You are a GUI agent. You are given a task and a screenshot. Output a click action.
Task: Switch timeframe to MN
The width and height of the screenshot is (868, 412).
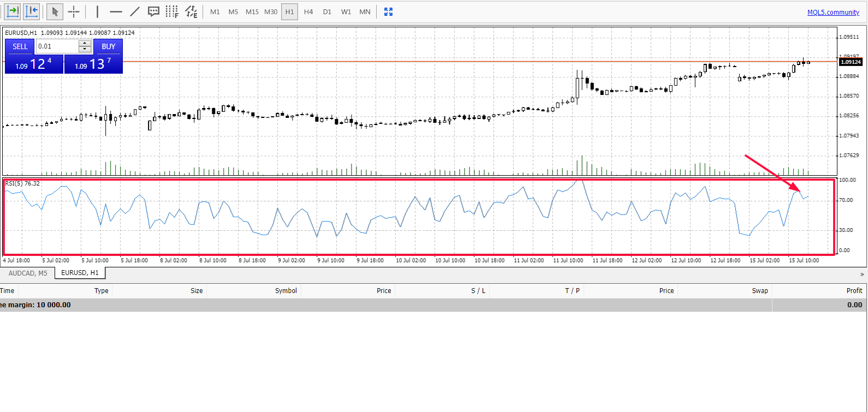pos(365,11)
